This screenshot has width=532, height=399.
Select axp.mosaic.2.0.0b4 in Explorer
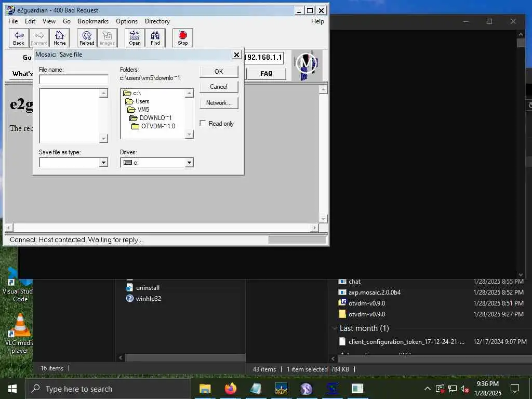coord(369,292)
